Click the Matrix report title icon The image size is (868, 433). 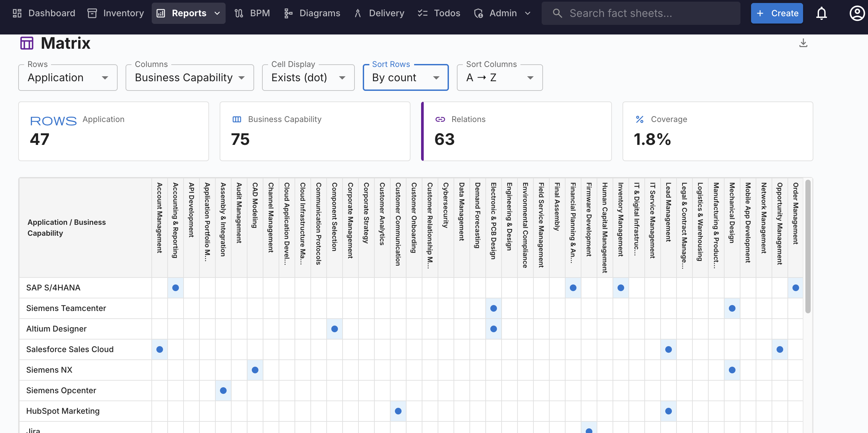click(x=27, y=43)
